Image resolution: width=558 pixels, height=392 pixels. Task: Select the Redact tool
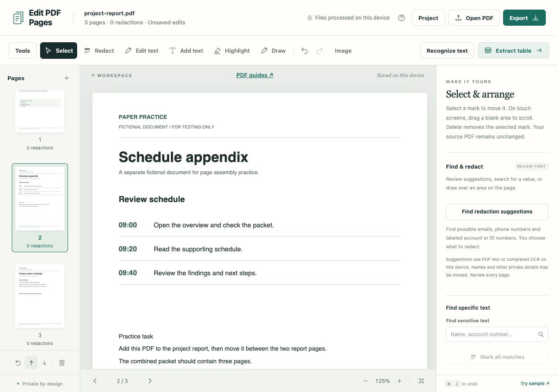click(99, 51)
